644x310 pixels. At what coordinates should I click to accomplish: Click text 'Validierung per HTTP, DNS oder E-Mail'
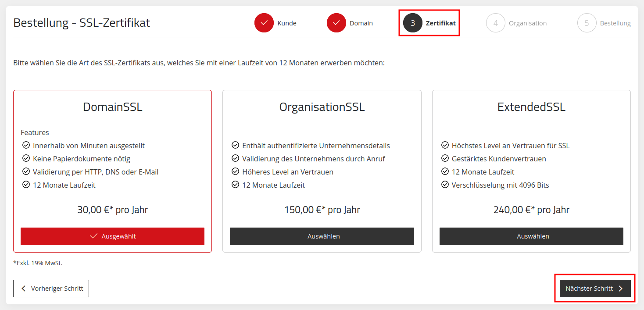point(96,172)
